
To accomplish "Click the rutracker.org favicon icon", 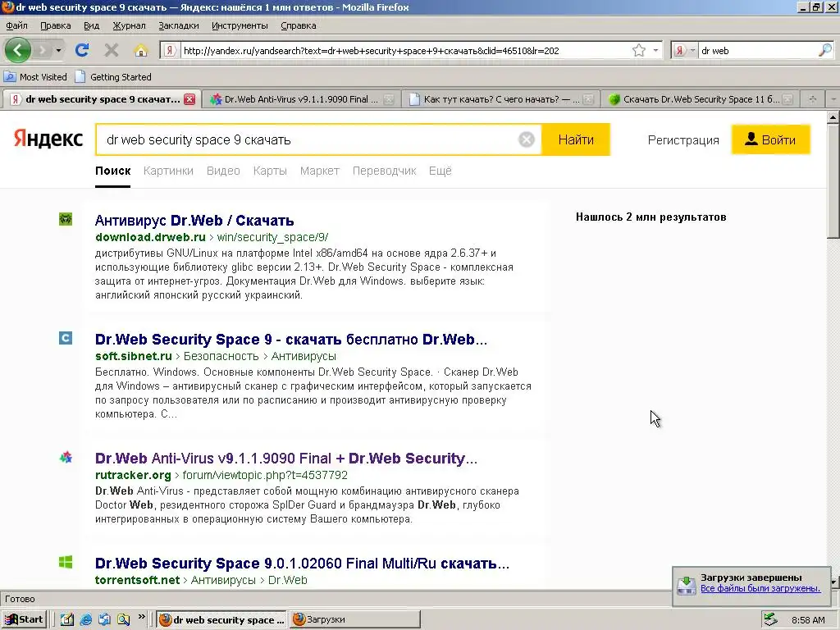I will tap(66, 458).
